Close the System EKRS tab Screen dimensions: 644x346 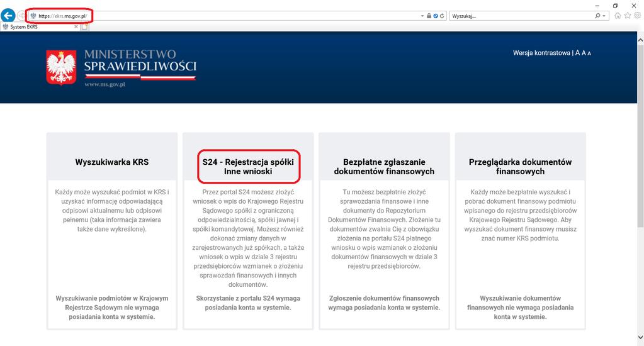(x=76, y=26)
